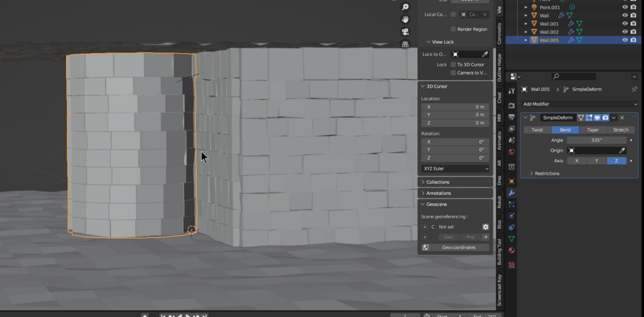Click the eyedropper in SimpleDeform Origin field

[x=623, y=151]
